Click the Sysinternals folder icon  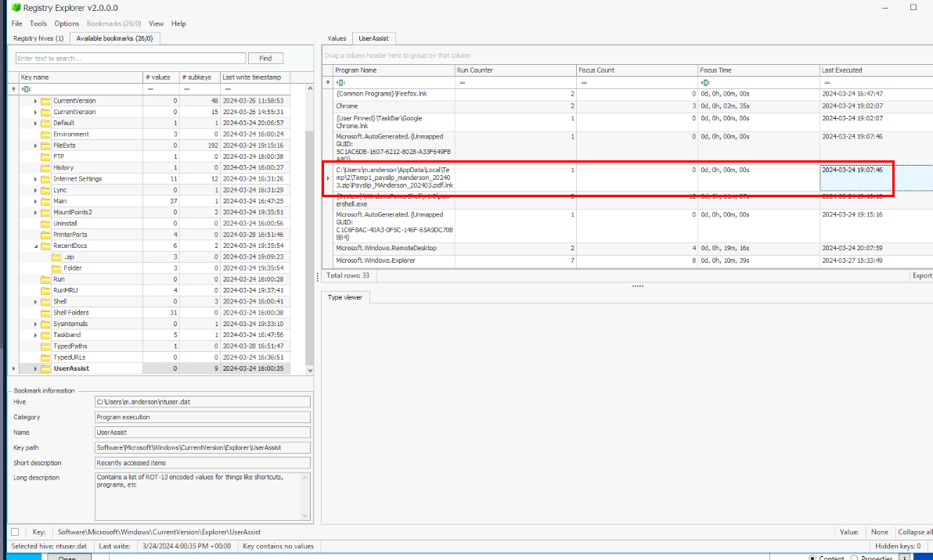click(45, 324)
